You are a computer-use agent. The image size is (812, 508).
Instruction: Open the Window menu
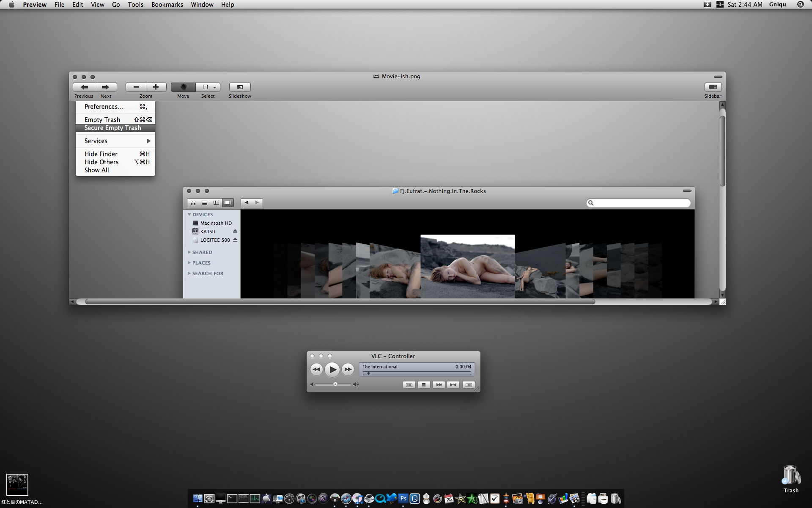tap(202, 5)
